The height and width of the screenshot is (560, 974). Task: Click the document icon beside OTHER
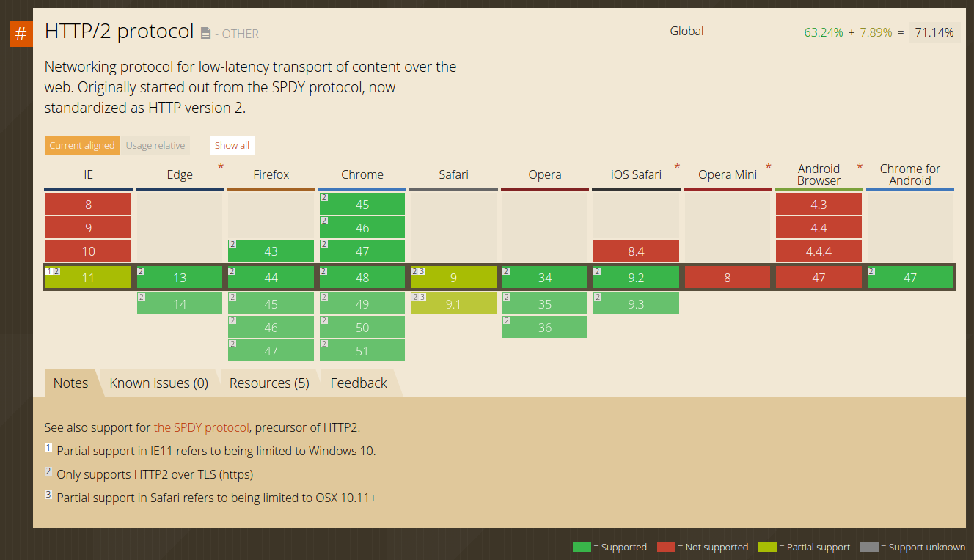[x=206, y=34]
